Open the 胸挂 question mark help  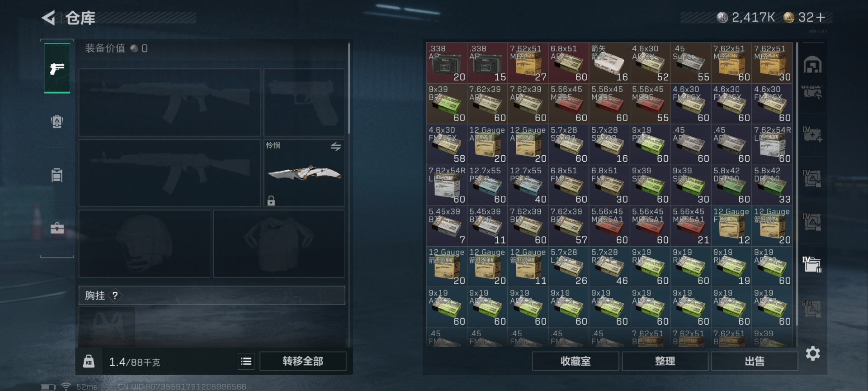pyautogui.click(x=115, y=296)
